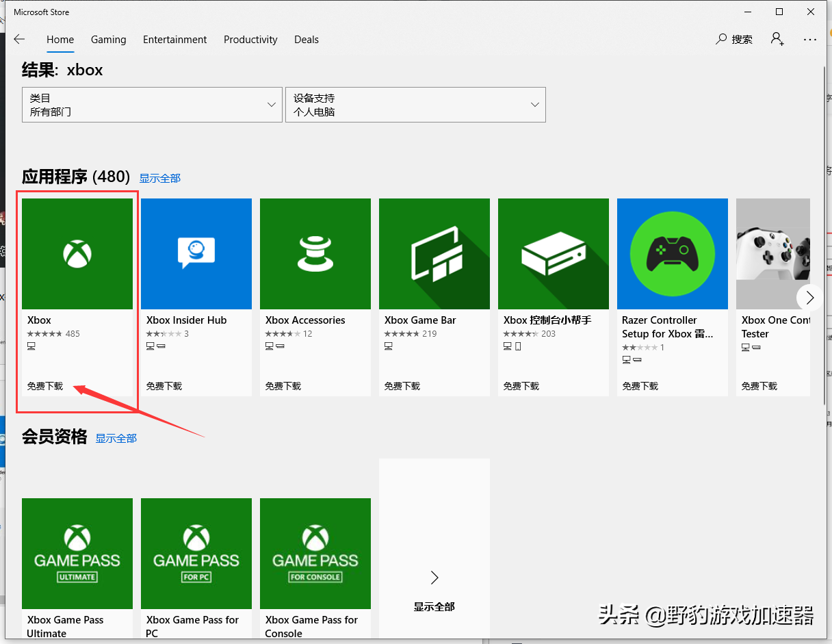This screenshot has width=832, height=644.
Task: Open the Game Pass Ultimate tile
Action: click(77, 554)
